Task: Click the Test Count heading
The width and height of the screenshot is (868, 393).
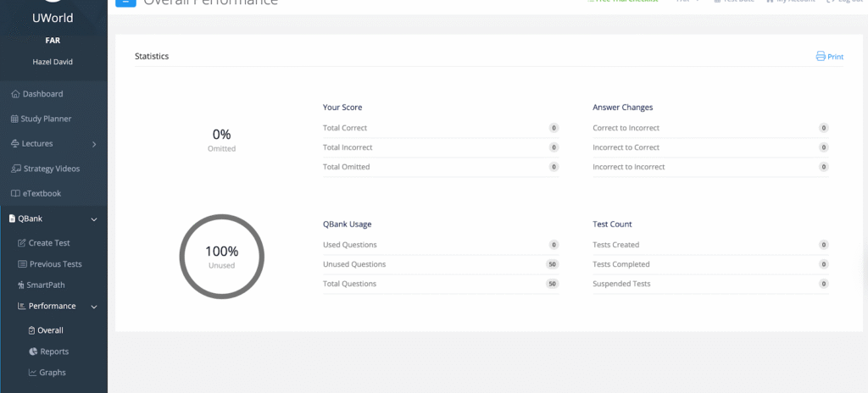Action: pyautogui.click(x=612, y=224)
